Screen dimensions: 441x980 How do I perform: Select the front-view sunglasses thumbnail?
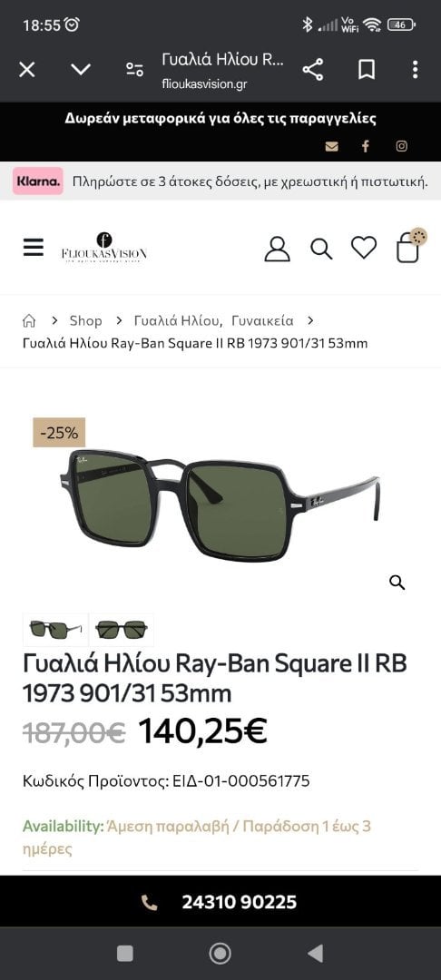(x=122, y=630)
